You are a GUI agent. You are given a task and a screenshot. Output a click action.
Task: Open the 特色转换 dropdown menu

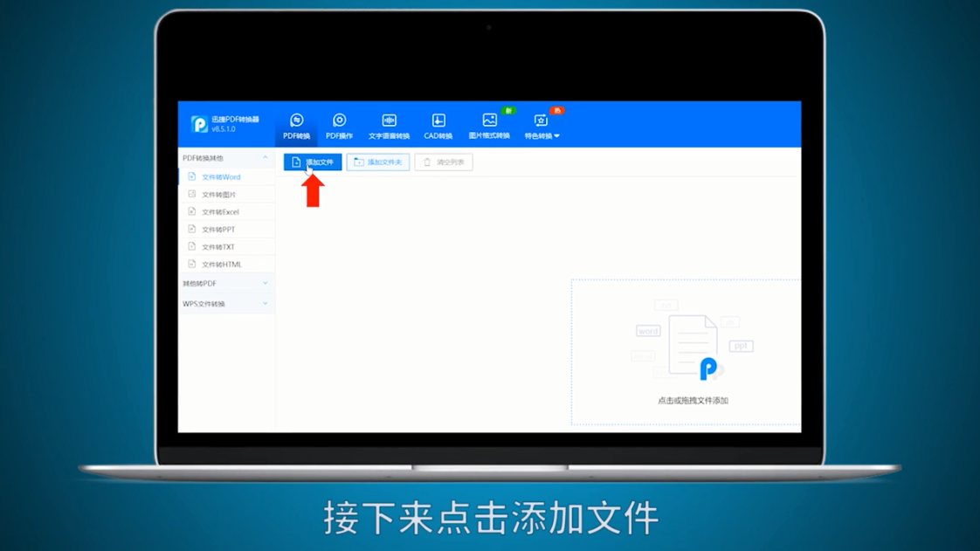coord(542,123)
